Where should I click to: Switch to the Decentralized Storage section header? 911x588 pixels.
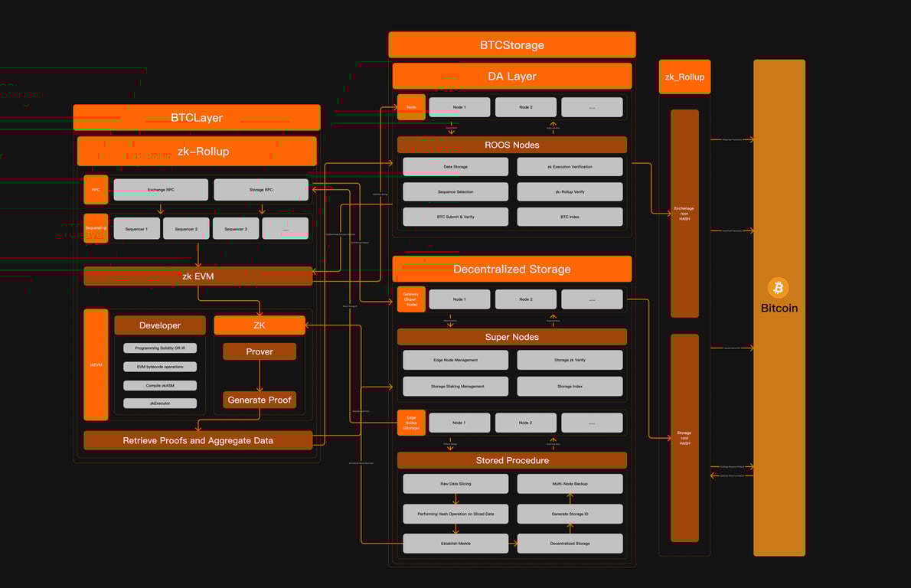tap(511, 269)
